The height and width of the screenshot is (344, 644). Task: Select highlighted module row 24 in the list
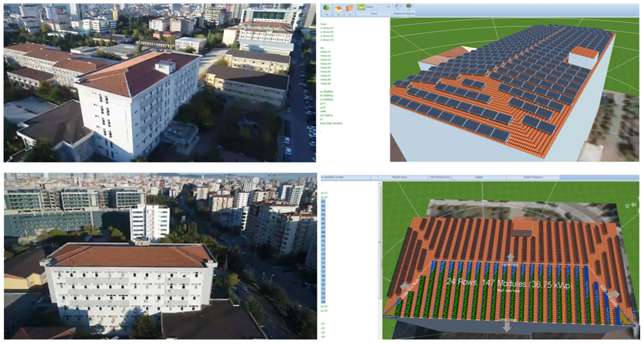click(323, 302)
